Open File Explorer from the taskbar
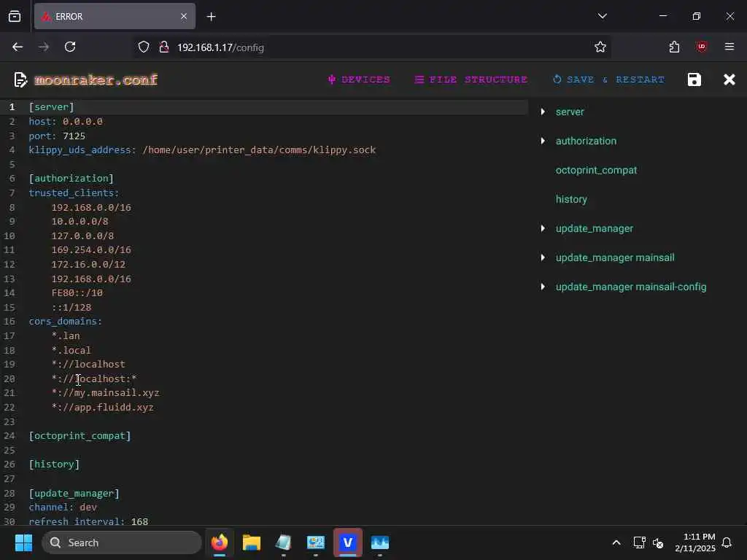The image size is (747, 560). [252, 542]
